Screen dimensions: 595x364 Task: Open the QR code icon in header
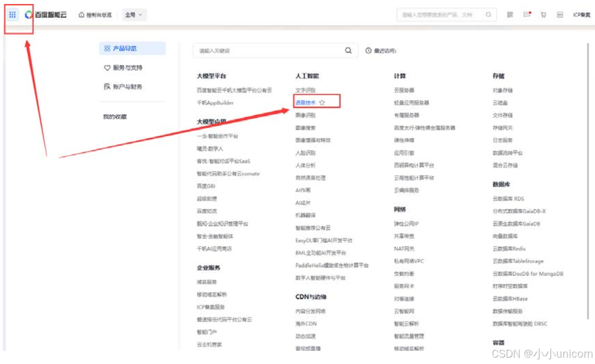tap(510, 15)
